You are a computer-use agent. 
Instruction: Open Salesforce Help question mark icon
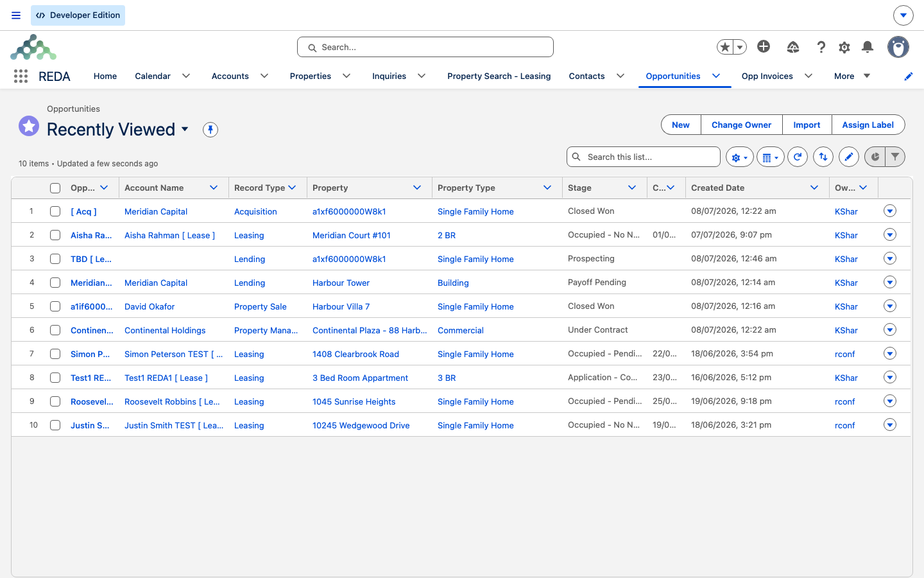coord(821,47)
